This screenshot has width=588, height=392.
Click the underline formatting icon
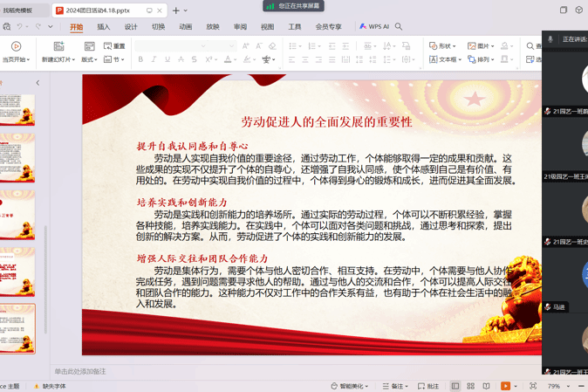[168, 60]
